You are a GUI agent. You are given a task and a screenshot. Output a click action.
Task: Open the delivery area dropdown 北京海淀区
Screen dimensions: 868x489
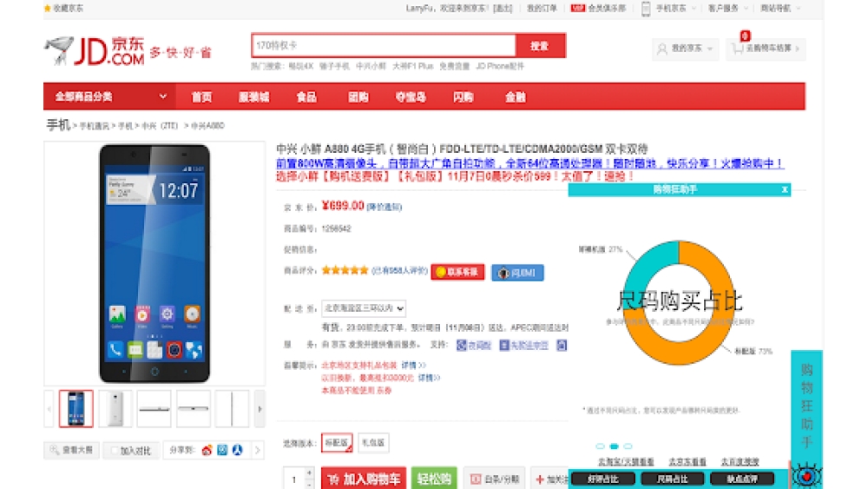364,308
